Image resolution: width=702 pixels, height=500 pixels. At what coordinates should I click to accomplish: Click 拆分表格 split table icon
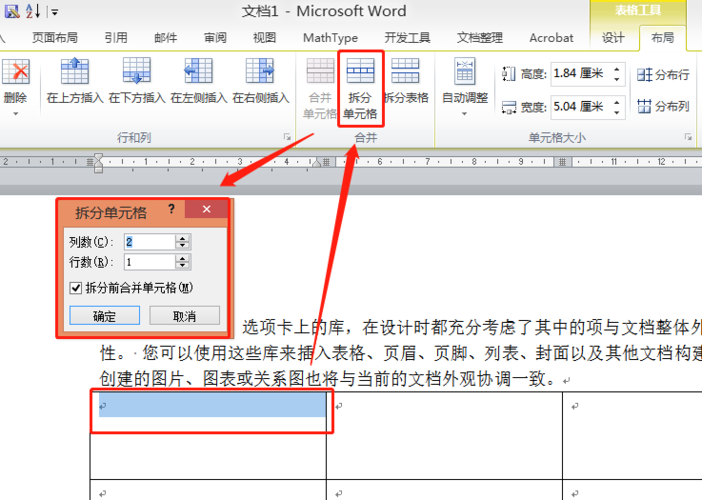click(405, 72)
